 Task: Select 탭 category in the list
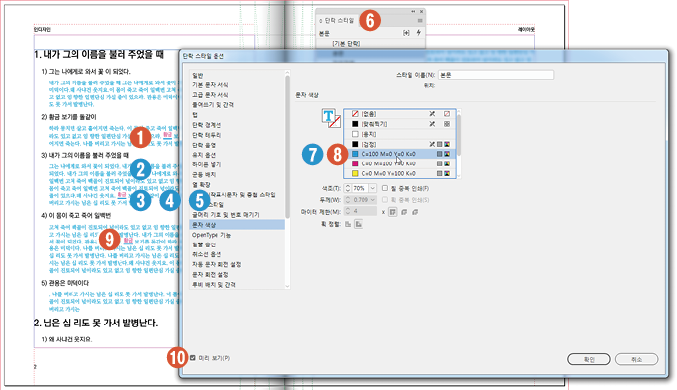[x=195, y=114]
